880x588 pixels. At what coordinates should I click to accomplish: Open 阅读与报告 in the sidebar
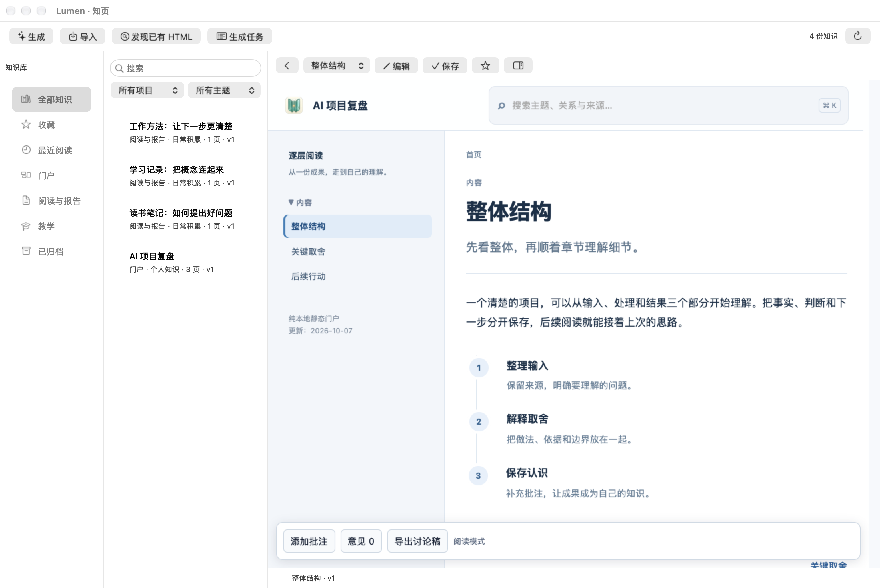[52, 201]
